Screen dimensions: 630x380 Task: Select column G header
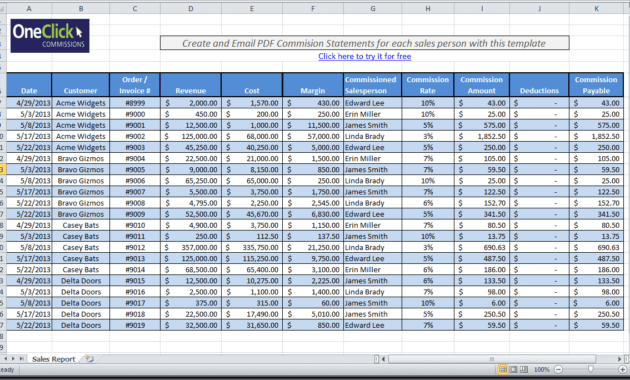point(372,8)
